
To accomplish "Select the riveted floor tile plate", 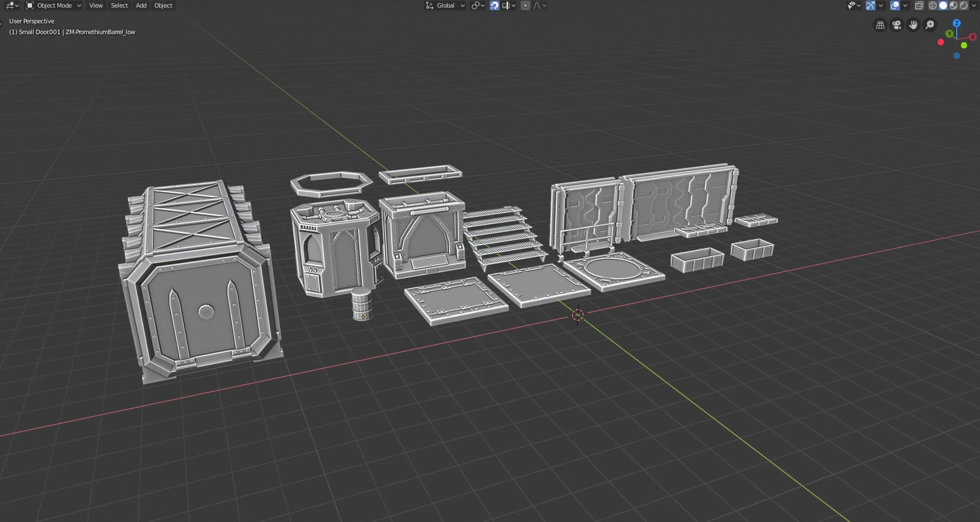I will coord(456,301).
